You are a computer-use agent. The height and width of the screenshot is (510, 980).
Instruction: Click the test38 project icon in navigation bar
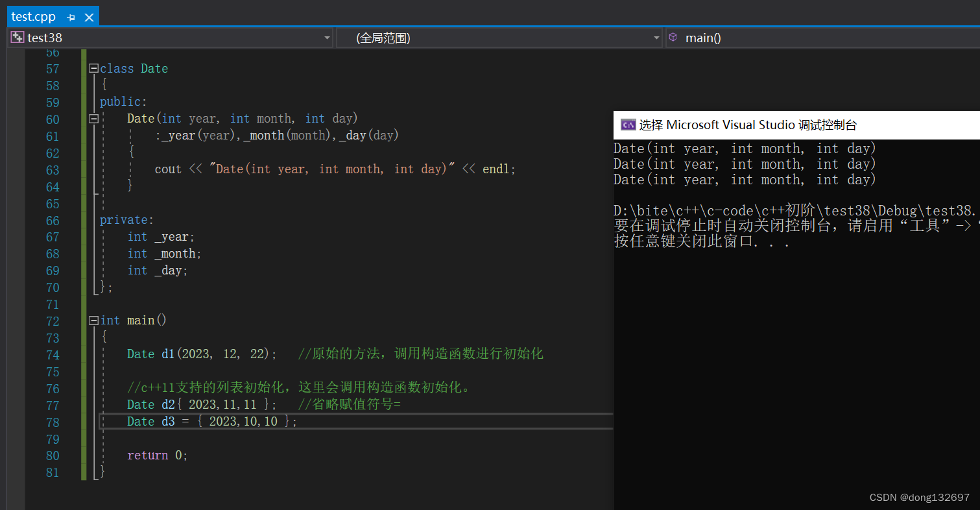click(18, 38)
